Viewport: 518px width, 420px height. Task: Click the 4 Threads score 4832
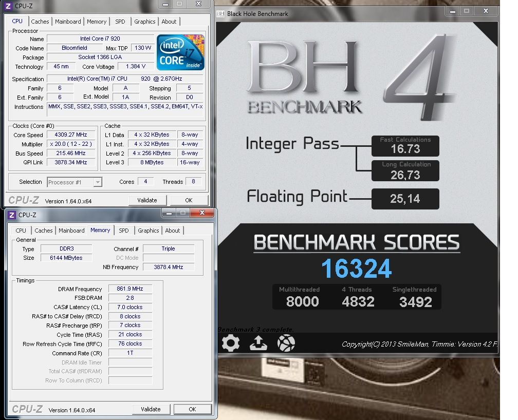[x=358, y=301]
